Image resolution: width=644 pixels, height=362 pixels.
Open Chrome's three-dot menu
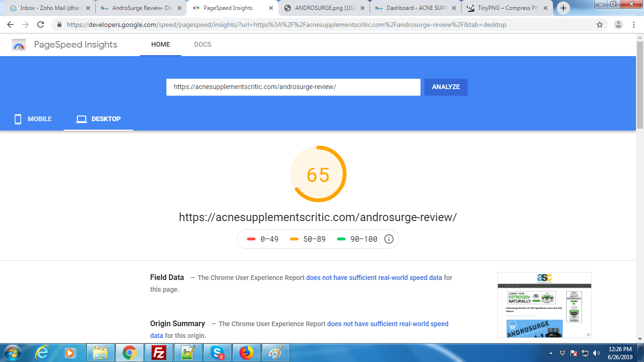point(634,25)
